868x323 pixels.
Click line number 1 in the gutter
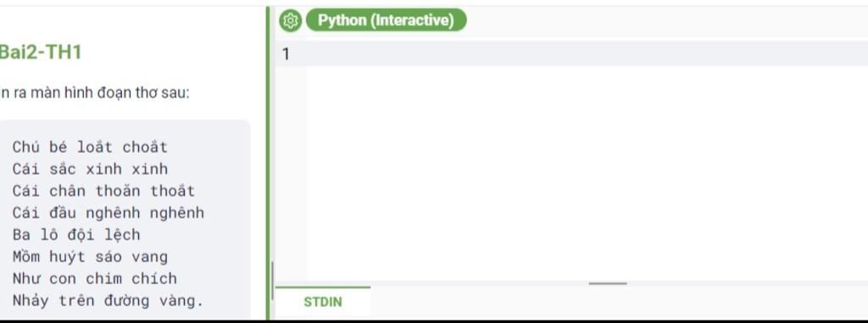tap(286, 53)
